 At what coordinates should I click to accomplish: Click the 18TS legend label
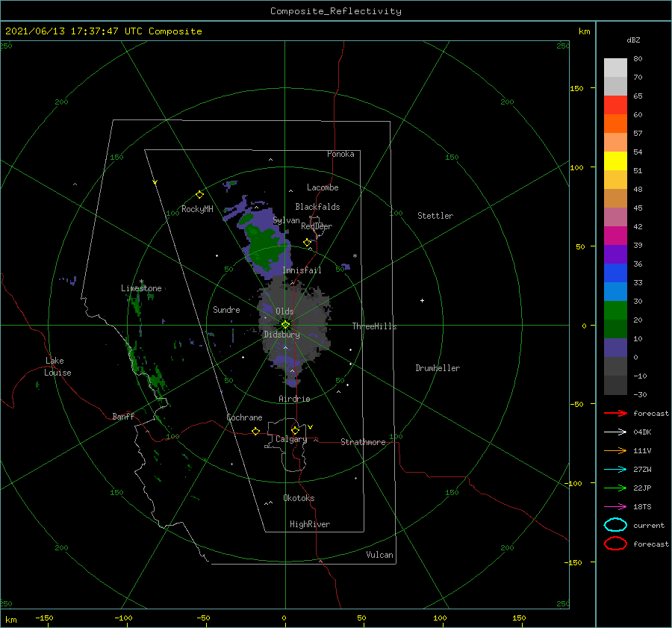pyautogui.click(x=642, y=507)
